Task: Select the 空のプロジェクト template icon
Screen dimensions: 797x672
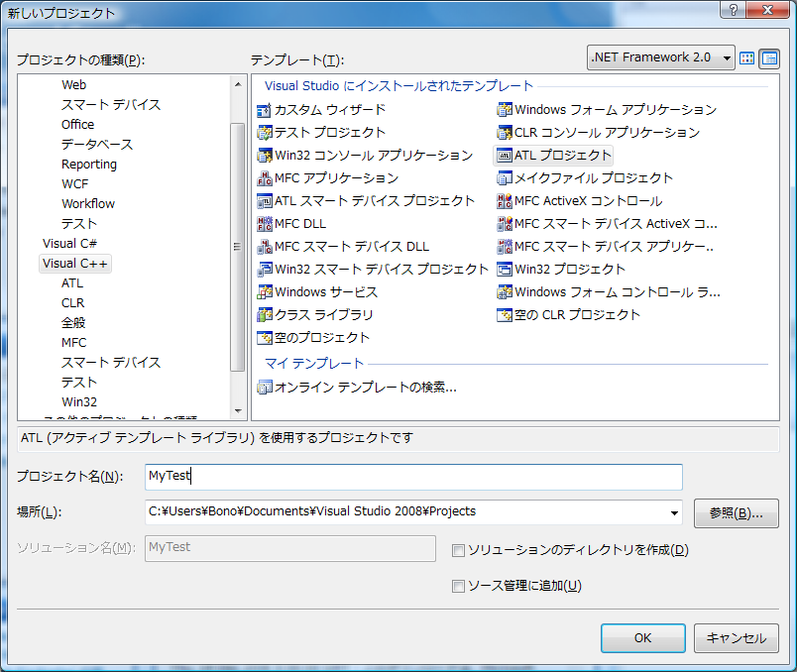Action: 265,338
